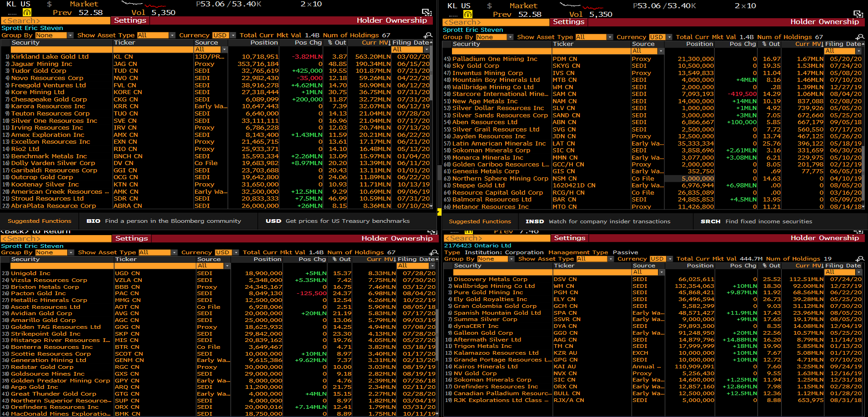The width and height of the screenshot is (868, 417).
Task: Open Show Asset Type dropdown in the Kirkland Lake panel
Action: [x=156, y=35]
